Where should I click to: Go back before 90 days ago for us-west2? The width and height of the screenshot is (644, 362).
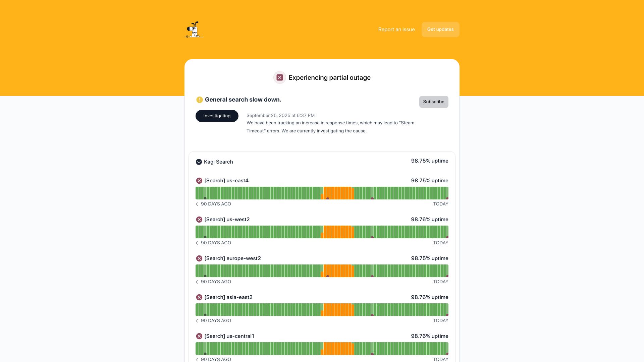(197, 243)
